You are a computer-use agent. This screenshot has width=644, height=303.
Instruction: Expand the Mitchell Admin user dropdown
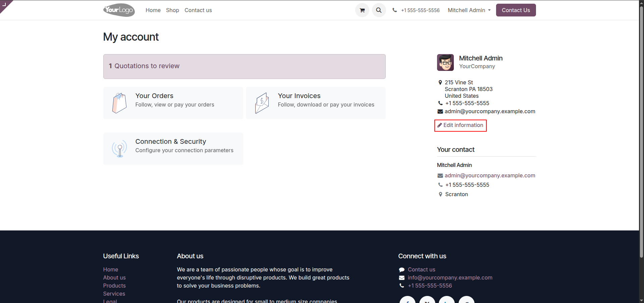[x=469, y=10]
